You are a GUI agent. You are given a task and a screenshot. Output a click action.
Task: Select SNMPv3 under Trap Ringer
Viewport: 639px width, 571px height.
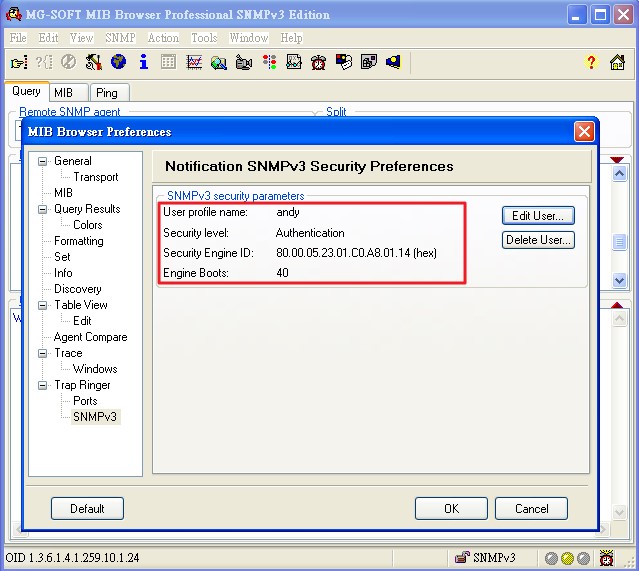tap(95, 417)
